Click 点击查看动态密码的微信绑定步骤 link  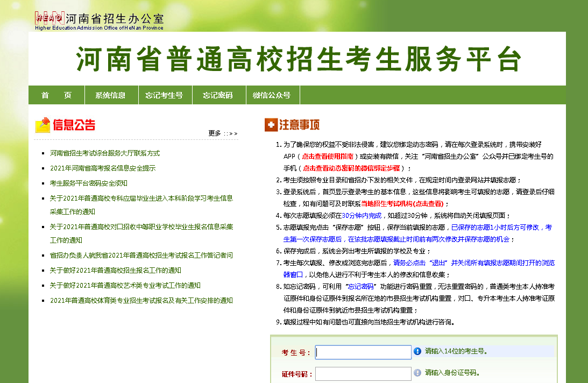pos(351,168)
